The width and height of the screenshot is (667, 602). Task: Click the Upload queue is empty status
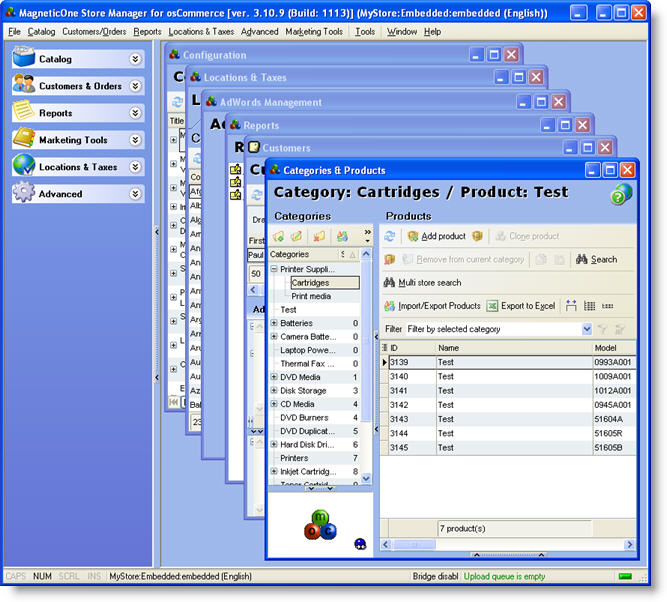point(505,576)
